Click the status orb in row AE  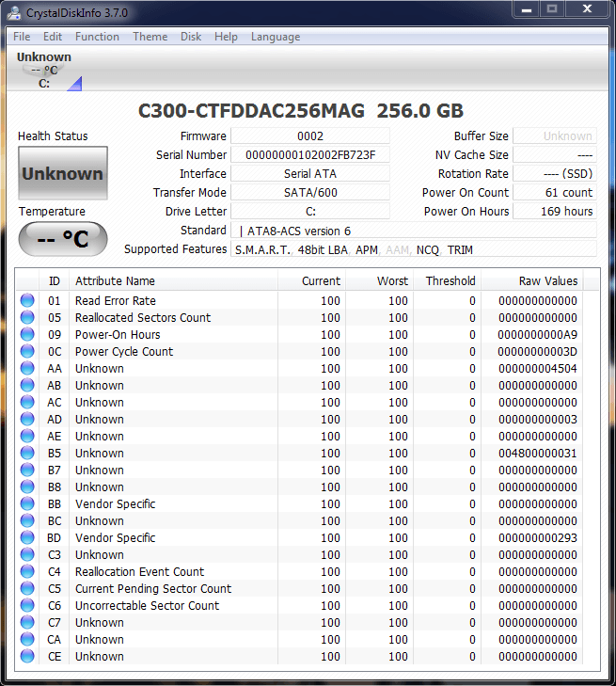coord(27,437)
